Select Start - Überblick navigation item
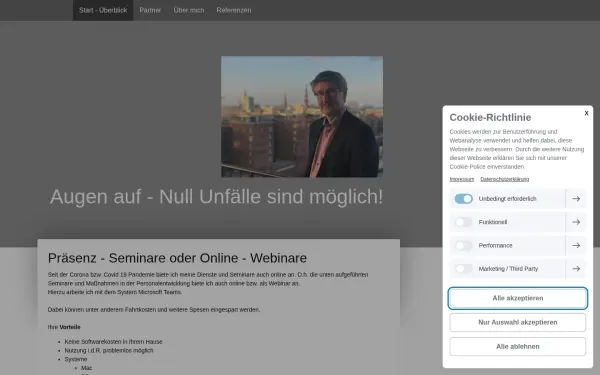Viewport: 600px width, 375px height. click(x=103, y=10)
